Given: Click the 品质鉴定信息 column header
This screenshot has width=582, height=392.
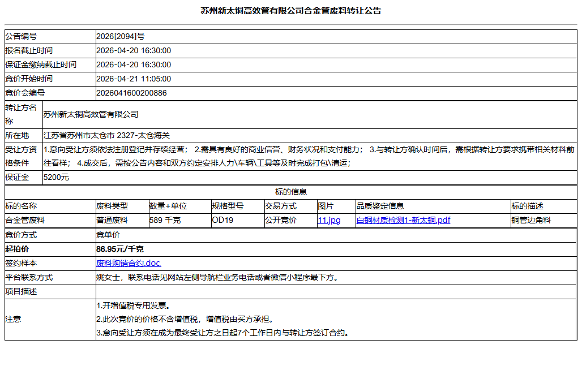Looking at the screenshot, I should pyautogui.click(x=380, y=206).
